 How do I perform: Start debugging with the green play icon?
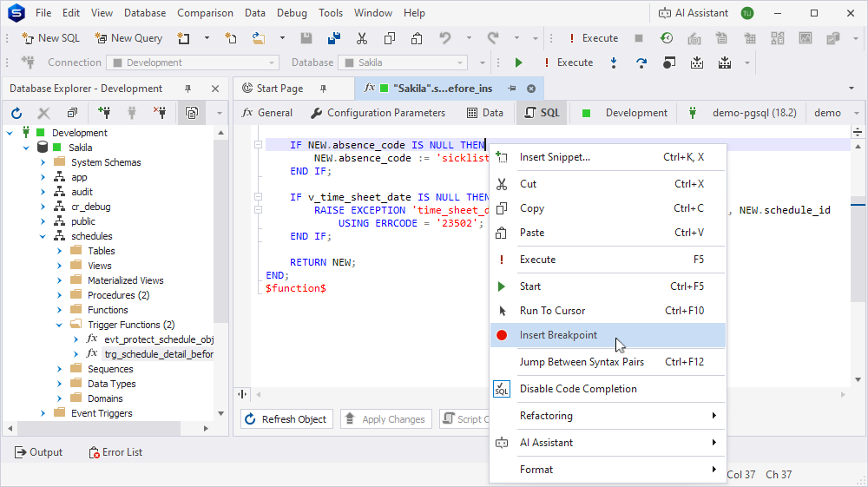tap(518, 63)
